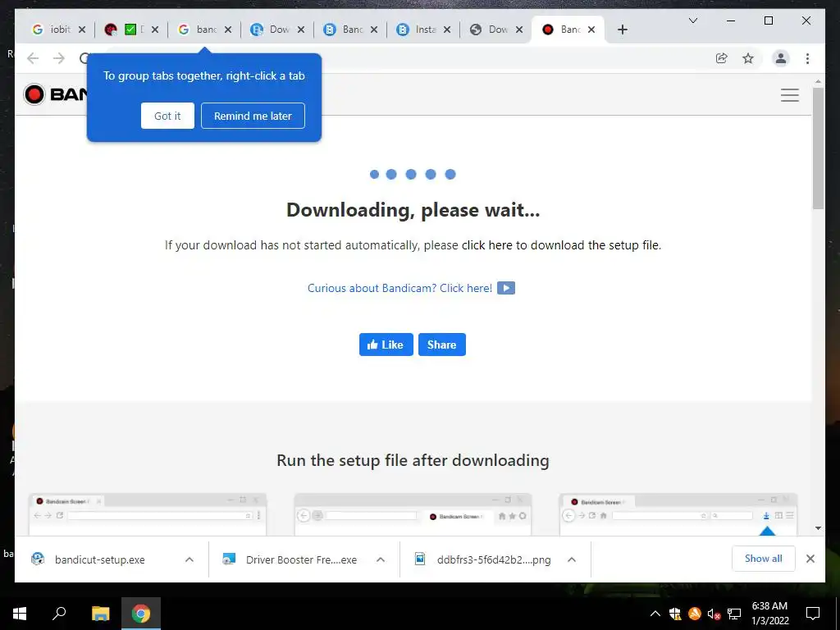Open File Explorer from the taskbar

[x=100, y=614]
